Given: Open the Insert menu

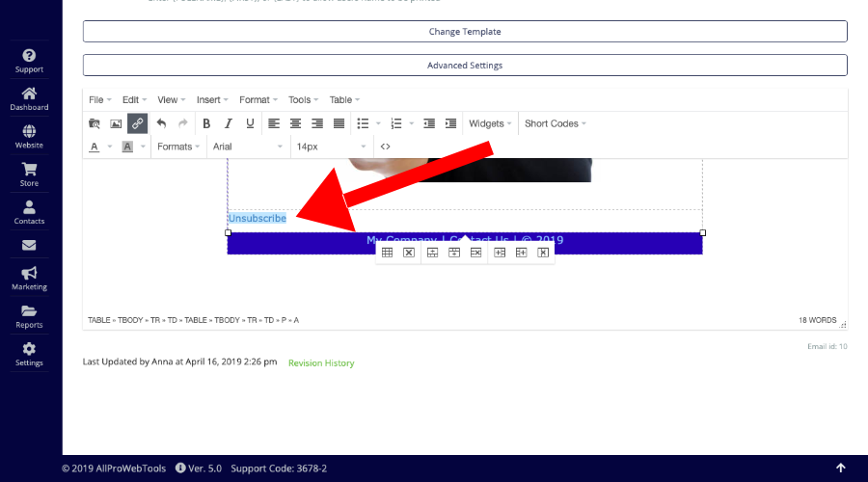Looking at the screenshot, I should click(212, 99).
